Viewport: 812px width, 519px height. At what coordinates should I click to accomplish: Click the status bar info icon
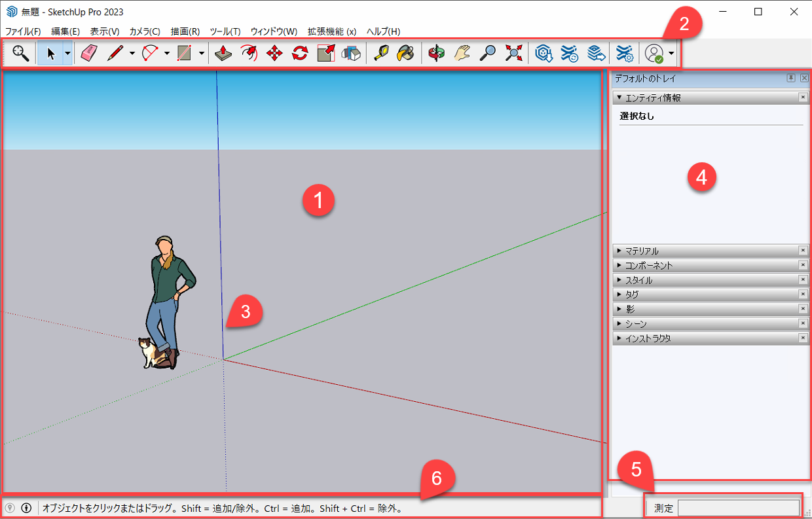(x=26, y=508)
